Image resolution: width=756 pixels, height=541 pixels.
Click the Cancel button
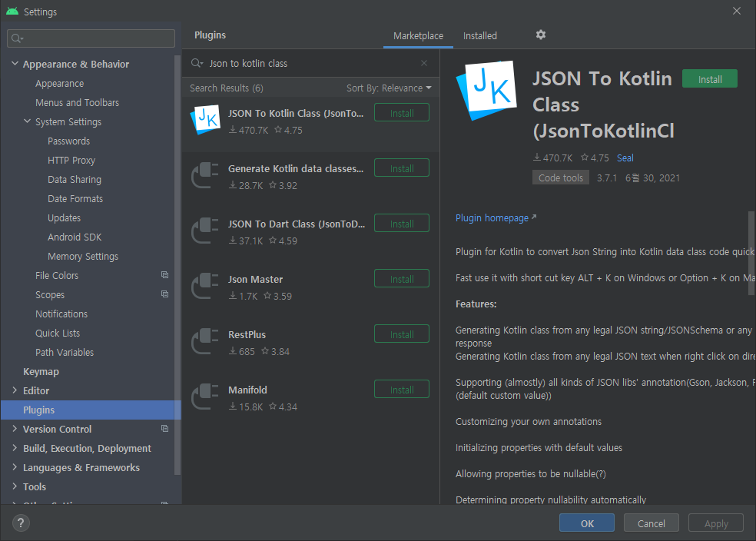coord(652,523)
